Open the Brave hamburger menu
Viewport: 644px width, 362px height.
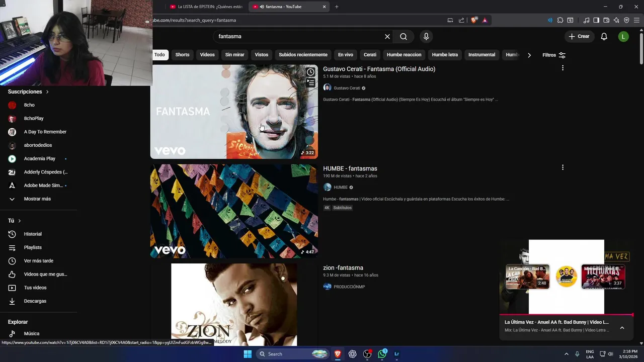click(636, 20)
